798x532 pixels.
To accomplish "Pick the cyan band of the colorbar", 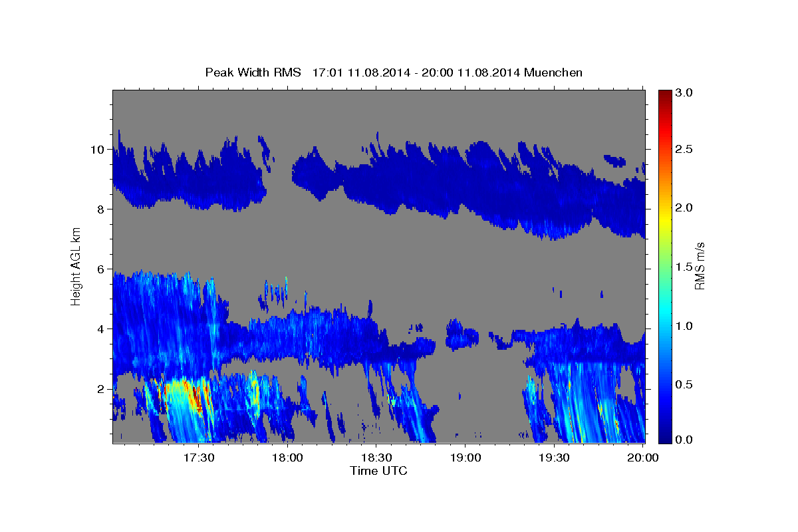I will pyautogui.click(x=664, y=313).
